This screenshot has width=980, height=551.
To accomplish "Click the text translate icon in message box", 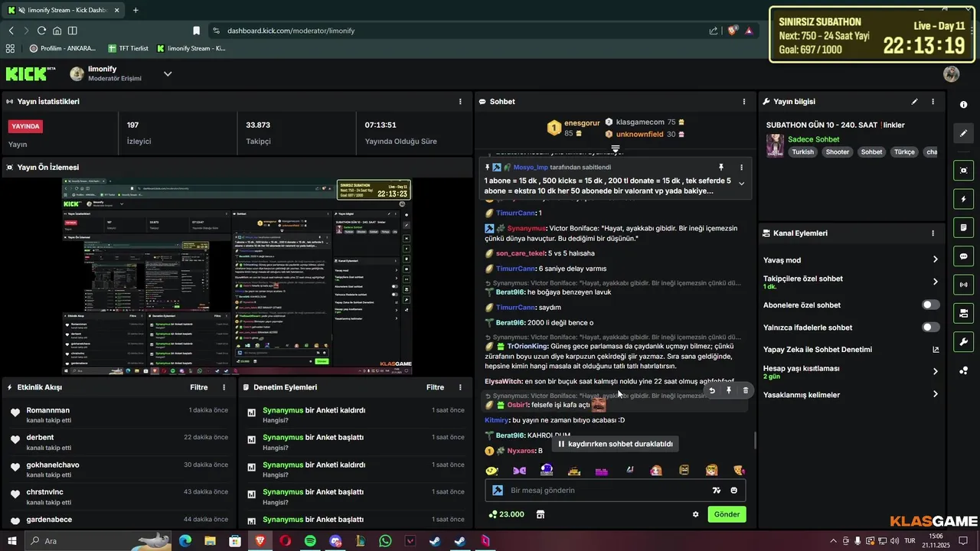I will 717,491.
